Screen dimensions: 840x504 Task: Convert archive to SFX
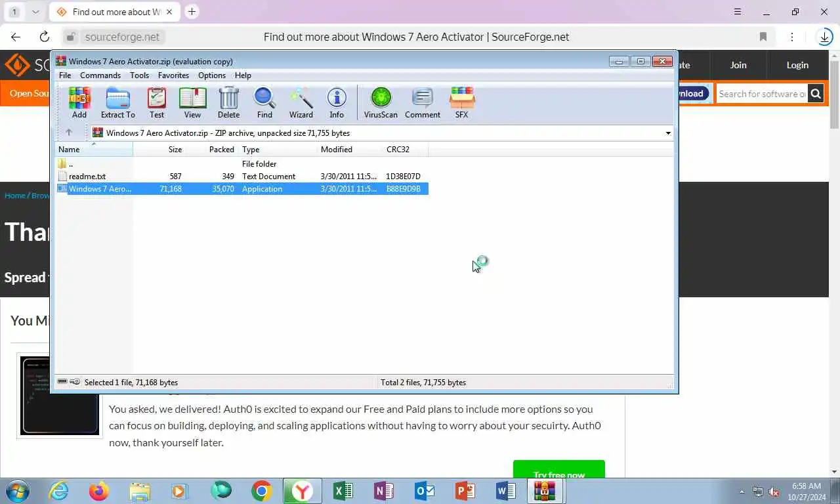click(x=462, y=103)
